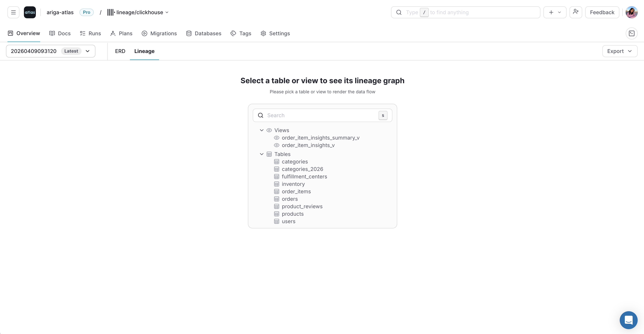This screenshot has height=334, width=644.
Task: Toggle visibility of order_item_insights_summary_v view
Action: [277, 138]
